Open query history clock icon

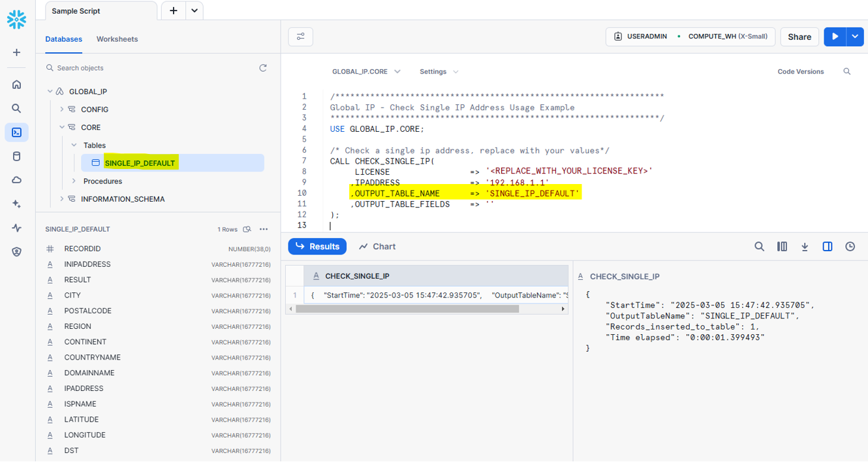(850, 247)
